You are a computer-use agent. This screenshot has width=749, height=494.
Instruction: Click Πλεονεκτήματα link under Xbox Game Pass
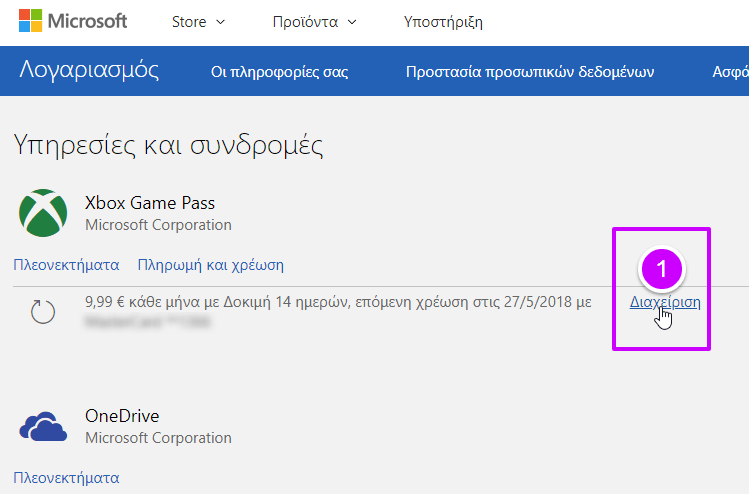66,265
